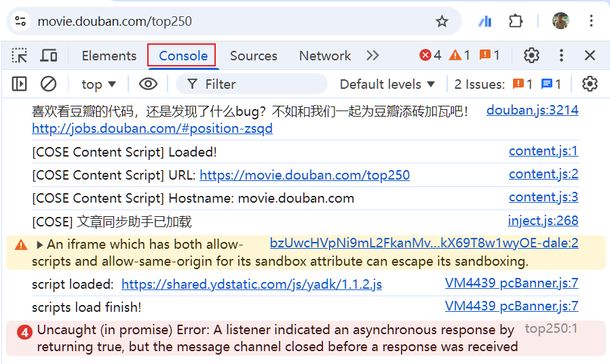Toggle the device toolbar emulation icon
610x364 pixels.
tap(48, 56)
